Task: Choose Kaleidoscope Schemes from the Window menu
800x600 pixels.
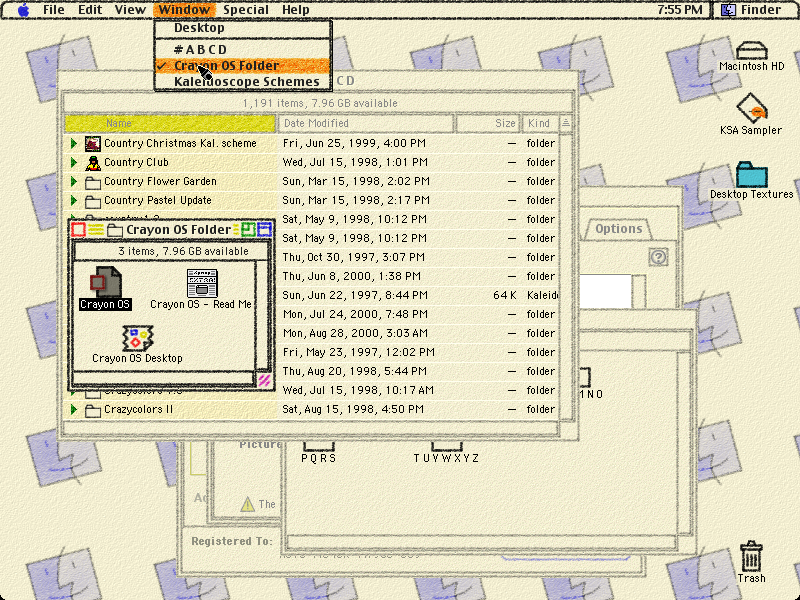Action: pyautogui.click(x=243, y=82)
